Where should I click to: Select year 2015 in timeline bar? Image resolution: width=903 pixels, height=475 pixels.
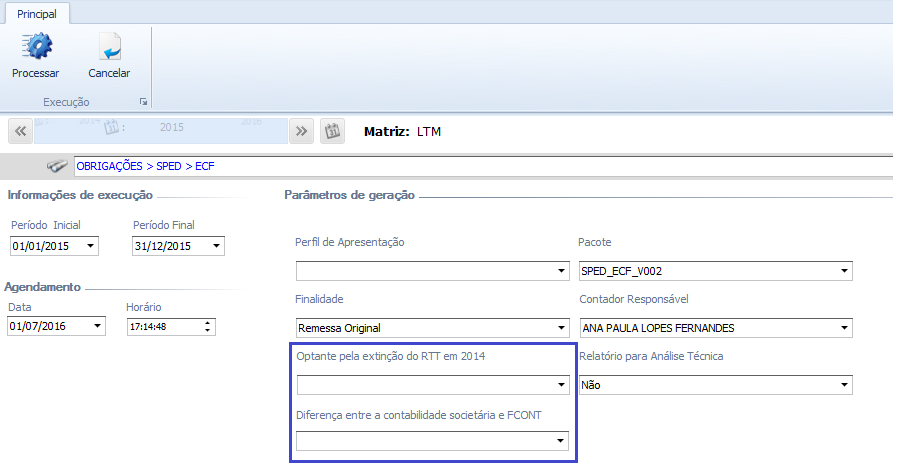pos(172,127)
